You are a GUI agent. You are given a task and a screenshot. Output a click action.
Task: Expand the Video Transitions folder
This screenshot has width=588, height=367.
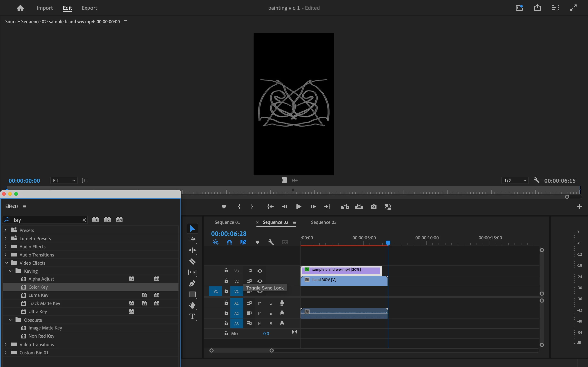[x=6, y=344]
